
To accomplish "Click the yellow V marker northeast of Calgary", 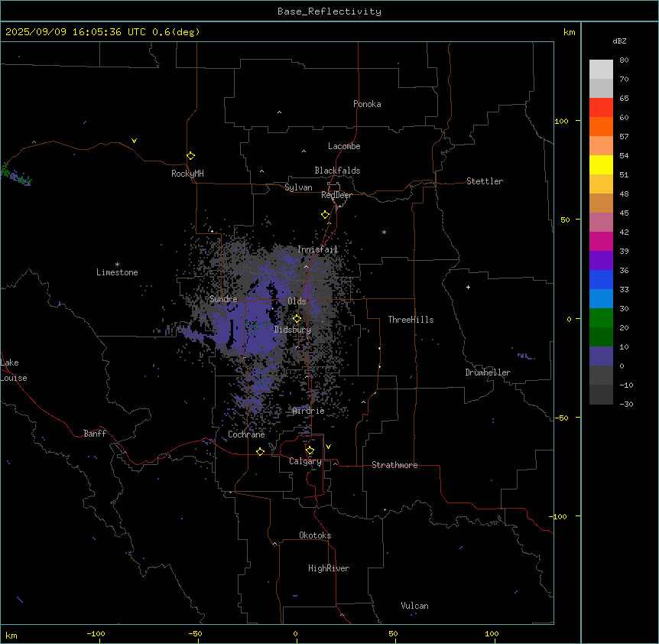I will click(x=328, y=447).
